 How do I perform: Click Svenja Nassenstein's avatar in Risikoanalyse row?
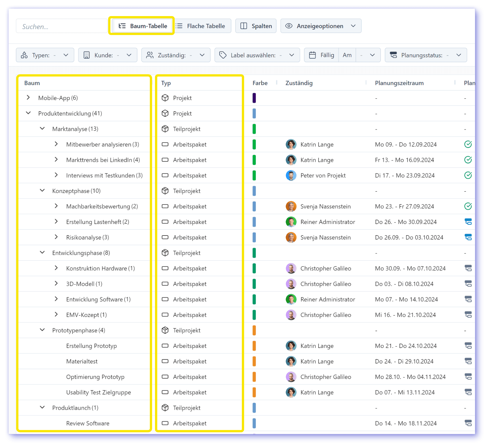point(291,238)
